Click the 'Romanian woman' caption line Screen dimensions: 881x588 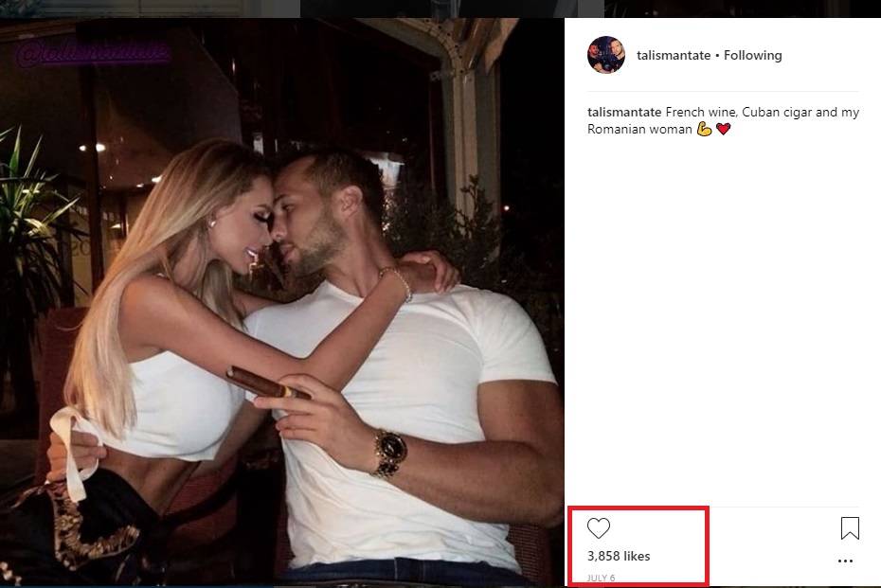click(640, 129)
